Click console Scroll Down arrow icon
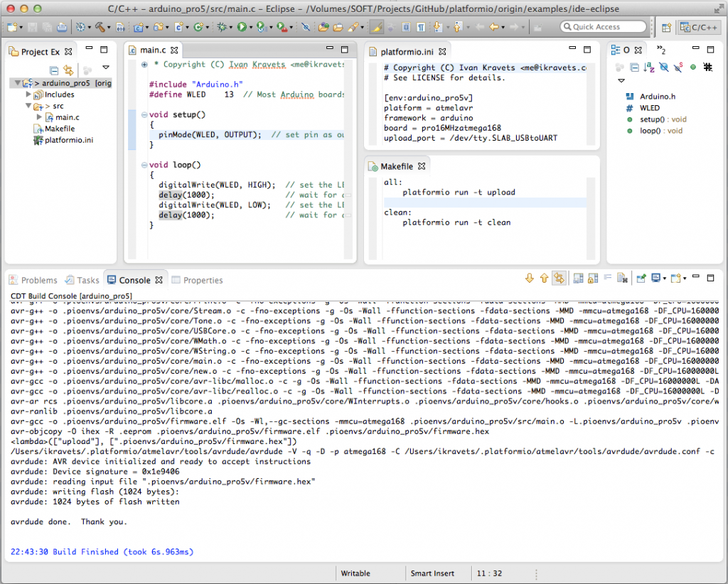This screenshot has width=728, height=584. pos(529,279)
